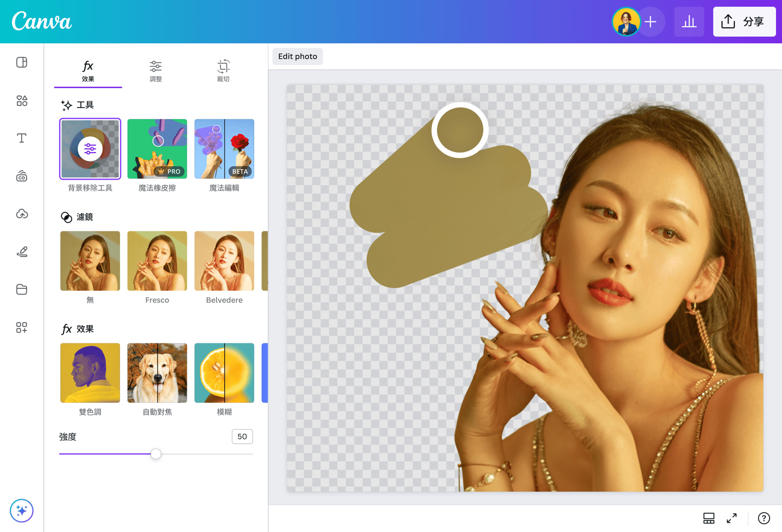Open the Apps grid-plus icon

pyautogui.click(x=22, y=327)
